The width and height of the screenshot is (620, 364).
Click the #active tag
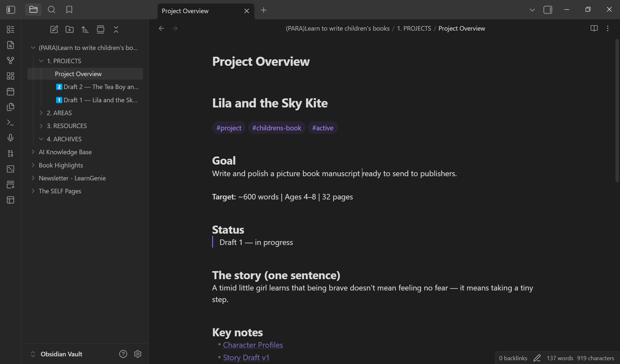click(x=323, y=128)
